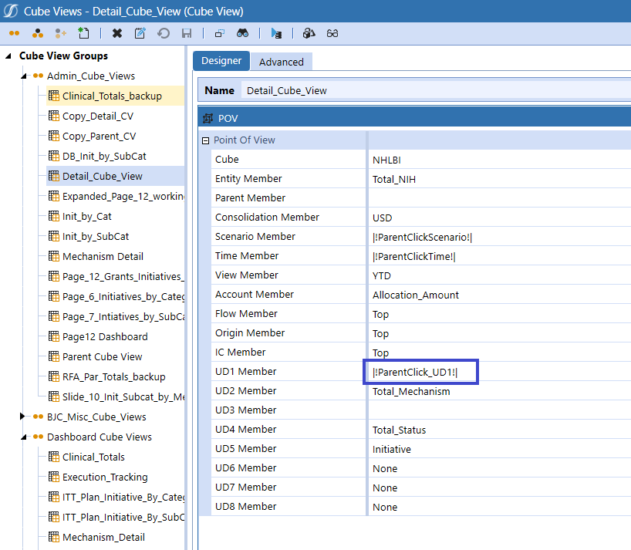This screenshot has width=631, height=550.
Task: Click the new cube view document icon
Action: click(x=84, y=33)
